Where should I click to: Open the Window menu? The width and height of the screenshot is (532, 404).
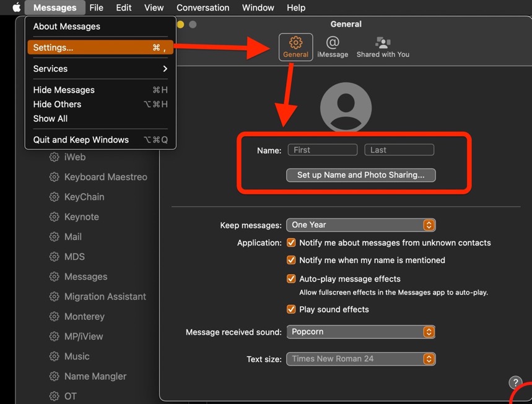[258, 7]
